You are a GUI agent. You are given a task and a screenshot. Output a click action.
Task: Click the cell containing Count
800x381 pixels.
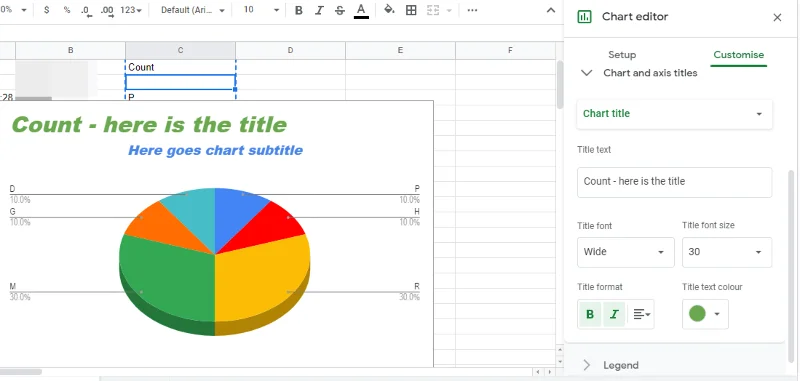pos(181,67)
